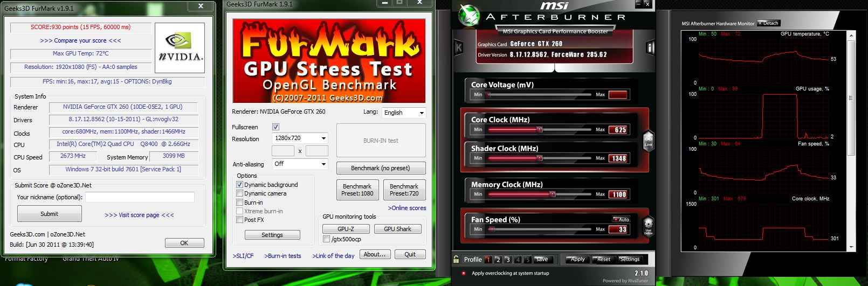
Task: Click the hardware monitor vertical scrollbar
Action: 851,140
